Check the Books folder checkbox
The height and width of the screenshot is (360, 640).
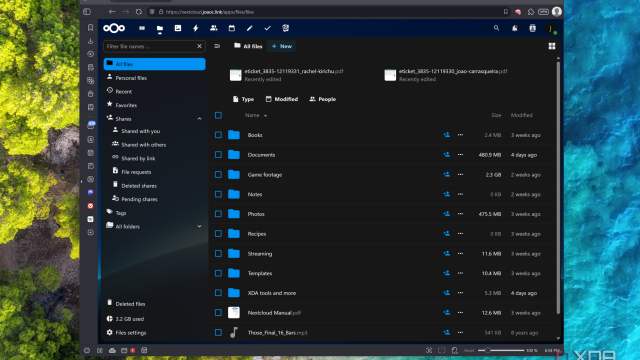click(x=218, y=135)
